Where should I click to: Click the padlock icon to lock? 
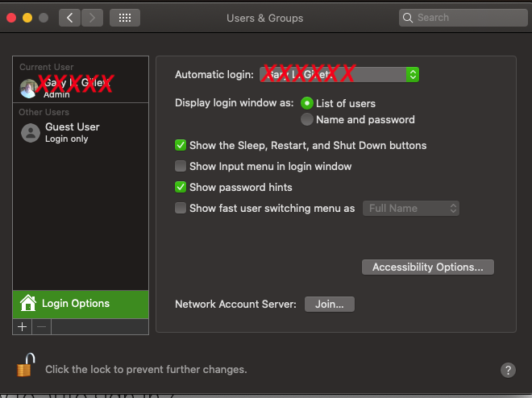pos(25,366)
